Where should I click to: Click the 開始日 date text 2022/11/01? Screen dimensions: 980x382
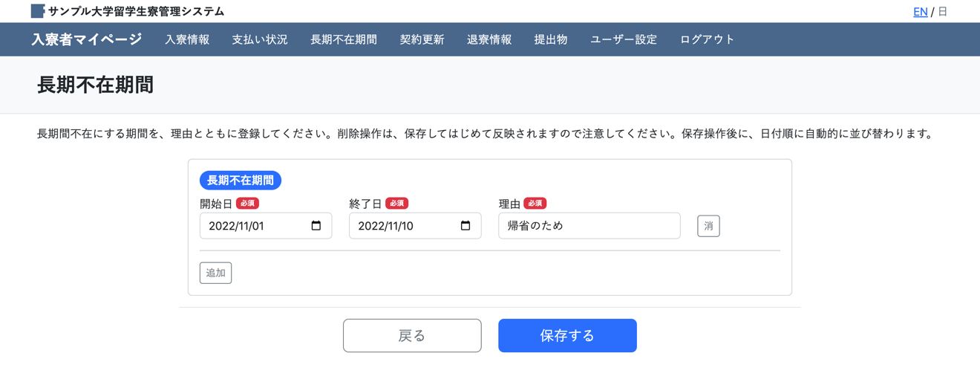click(237, 226)
